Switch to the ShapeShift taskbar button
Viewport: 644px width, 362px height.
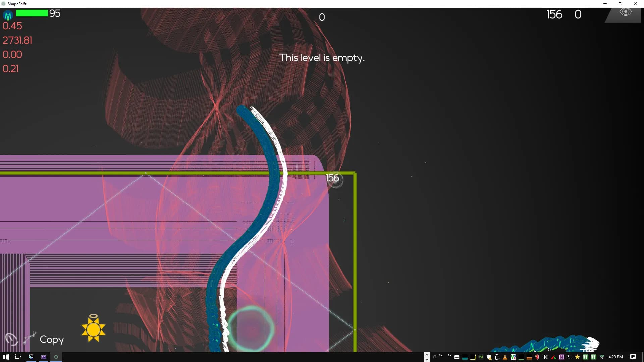pyautogui.click(x=56, y=357)
